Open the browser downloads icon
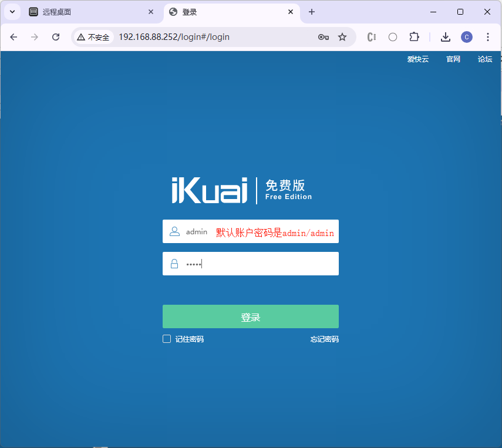The height and width of the screenshot is (448, 502). pos(445,37)
